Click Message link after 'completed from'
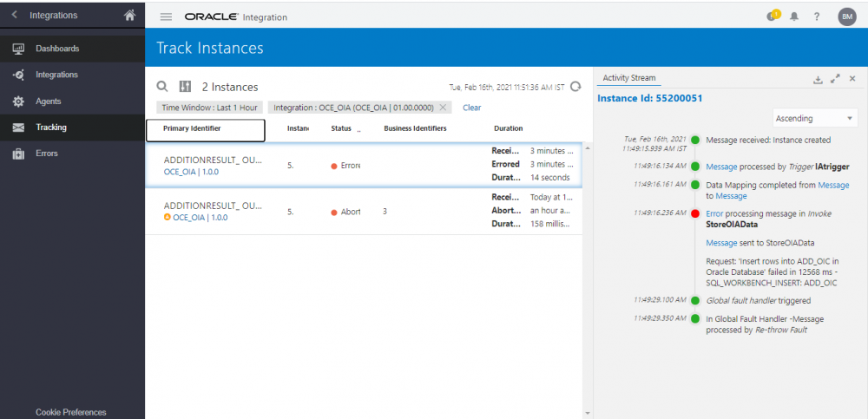 [833, 186]
